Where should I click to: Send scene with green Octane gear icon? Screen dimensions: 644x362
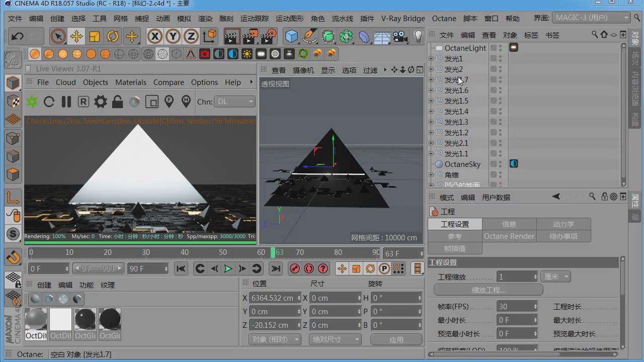32,102
